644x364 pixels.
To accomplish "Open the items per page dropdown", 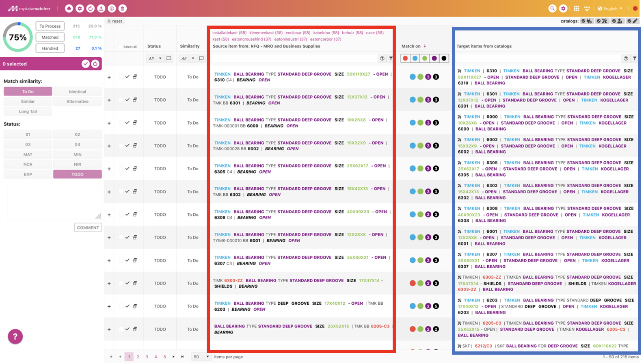I will 201,357.
